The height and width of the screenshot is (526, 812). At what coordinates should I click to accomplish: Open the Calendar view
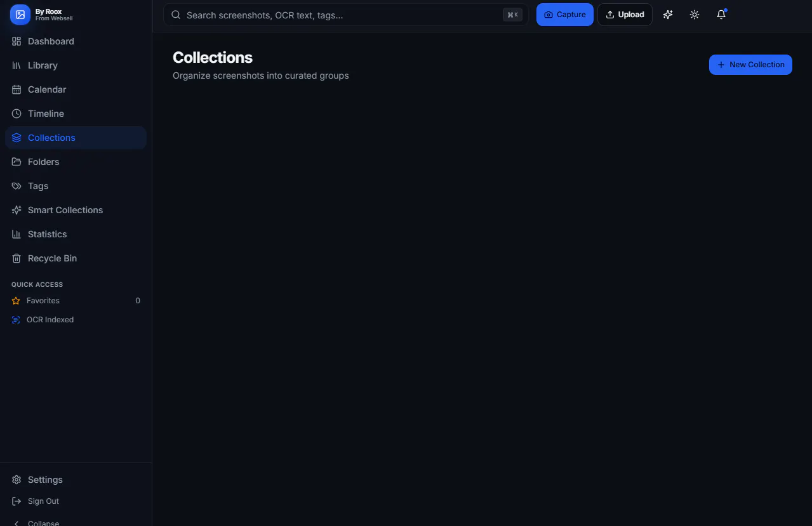point(76,89)
